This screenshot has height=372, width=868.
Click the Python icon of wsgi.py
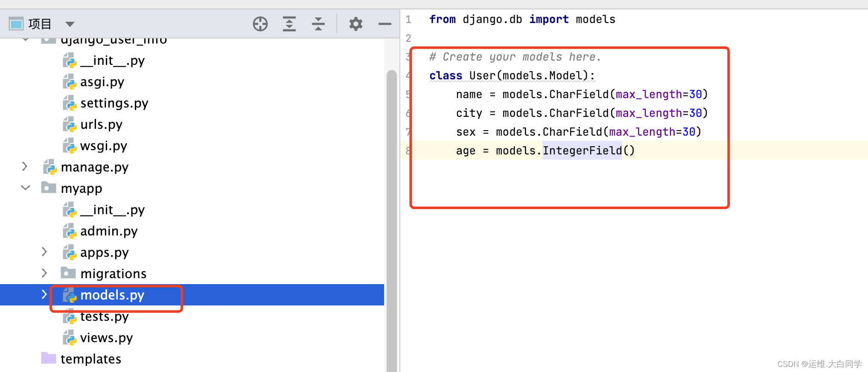tap(70, 145)
